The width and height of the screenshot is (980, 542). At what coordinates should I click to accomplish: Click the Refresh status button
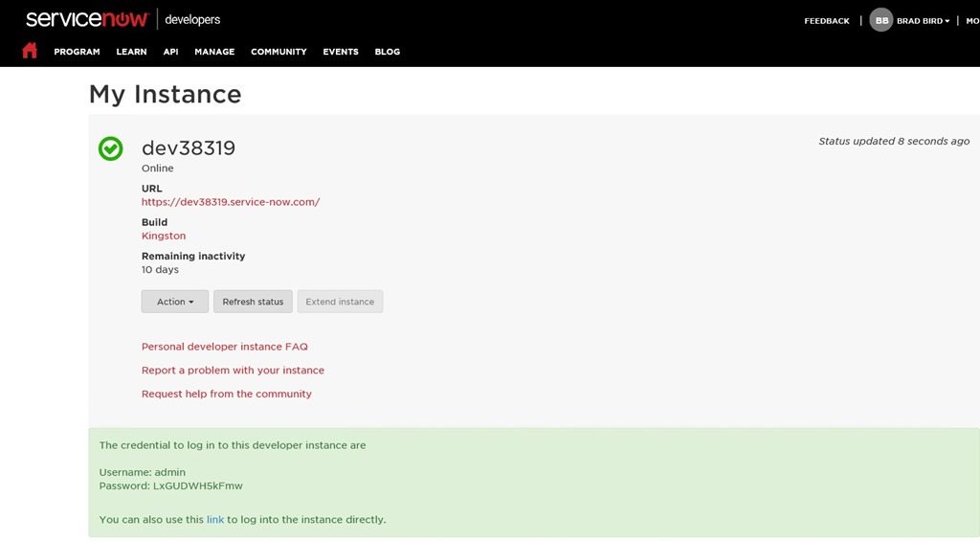pos(253,302)
